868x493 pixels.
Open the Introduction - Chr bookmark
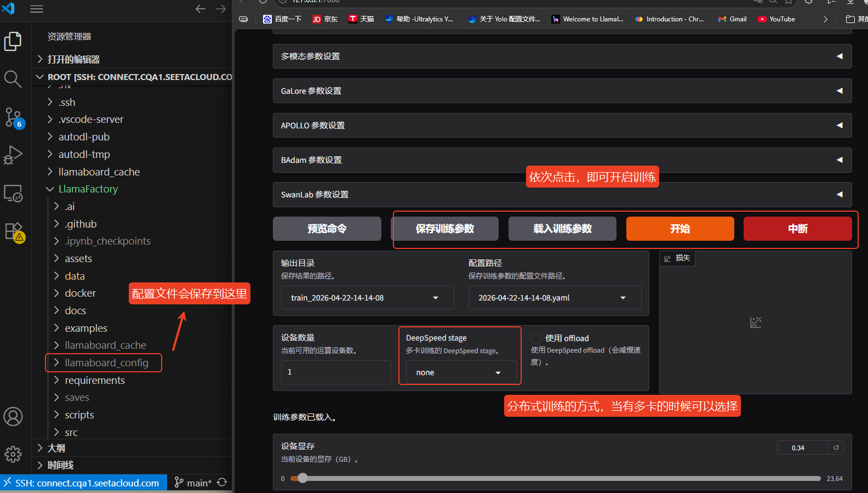[670, 19]
